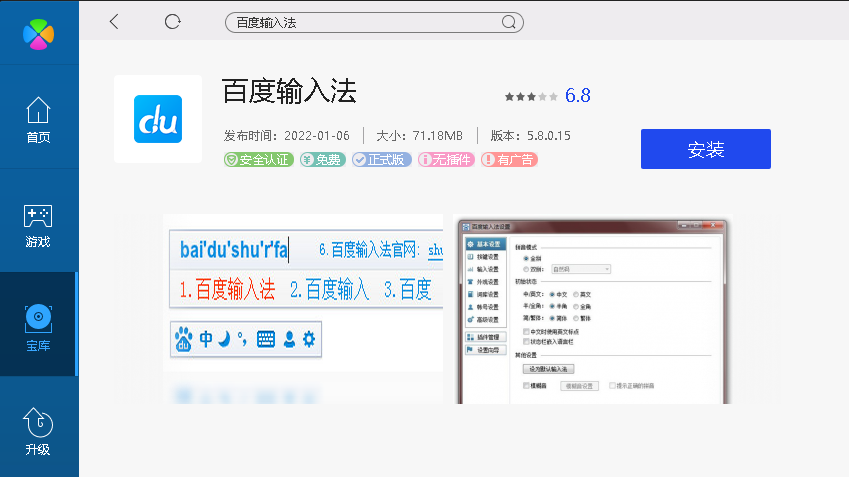Click the 有广告 ads badge
This screenshot has width=849, height=477.
pyautogui.click(x=509, y=160)
